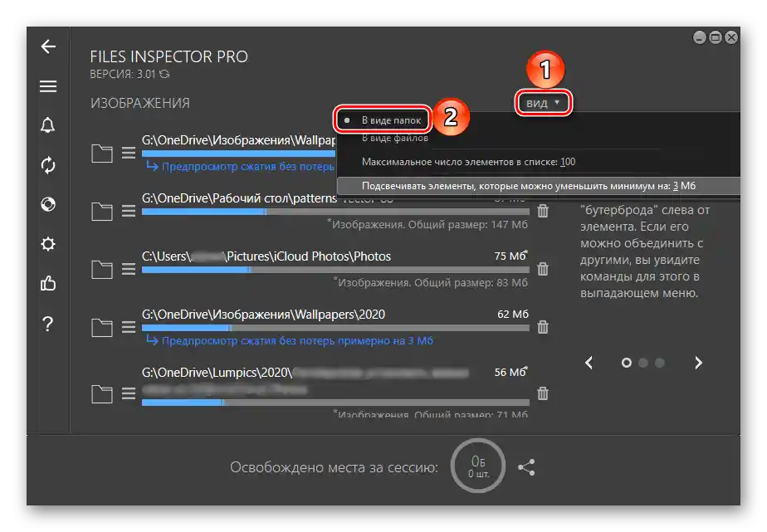Click the freed space session circle counter
Viewport: 767px width, 532px height.
pyautogui.click(x=477, y=466)
